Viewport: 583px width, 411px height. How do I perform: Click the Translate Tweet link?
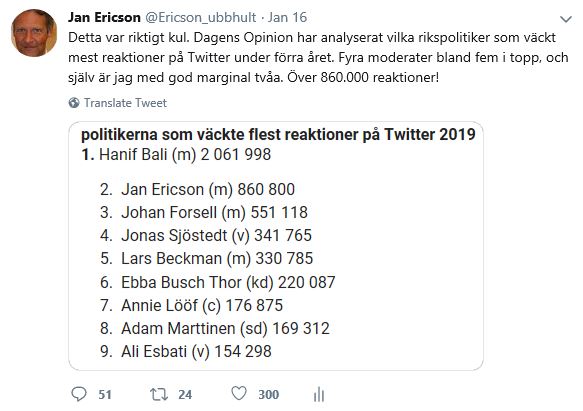125,103
